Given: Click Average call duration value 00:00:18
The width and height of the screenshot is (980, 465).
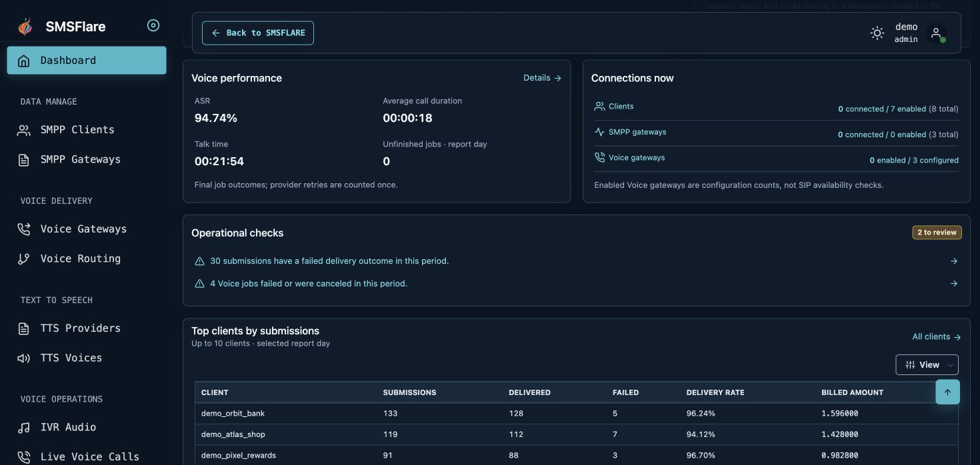Looking at the screenshot, I should pos(407,119).
